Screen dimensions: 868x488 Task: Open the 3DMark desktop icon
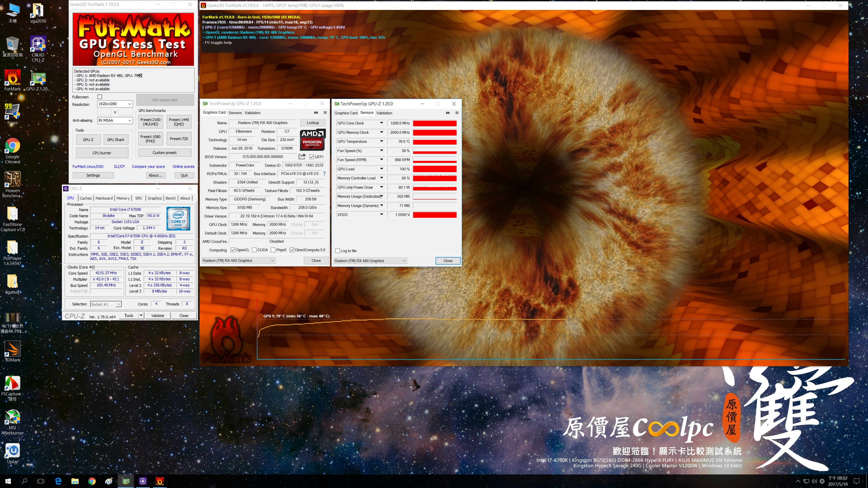(12, 351)
